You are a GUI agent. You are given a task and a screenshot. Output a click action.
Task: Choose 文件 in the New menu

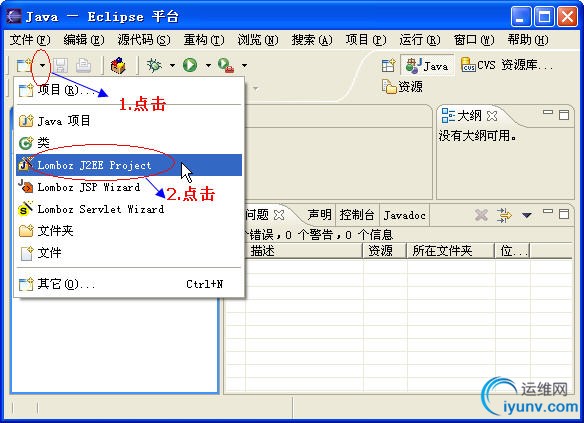tap(129, 253)
